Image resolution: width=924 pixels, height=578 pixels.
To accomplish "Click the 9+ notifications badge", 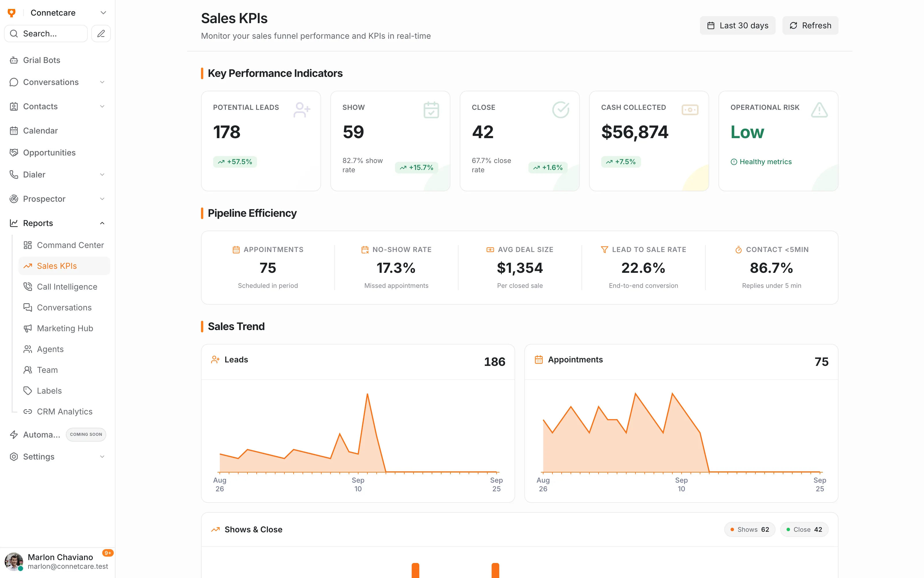I will pos(108,553).
